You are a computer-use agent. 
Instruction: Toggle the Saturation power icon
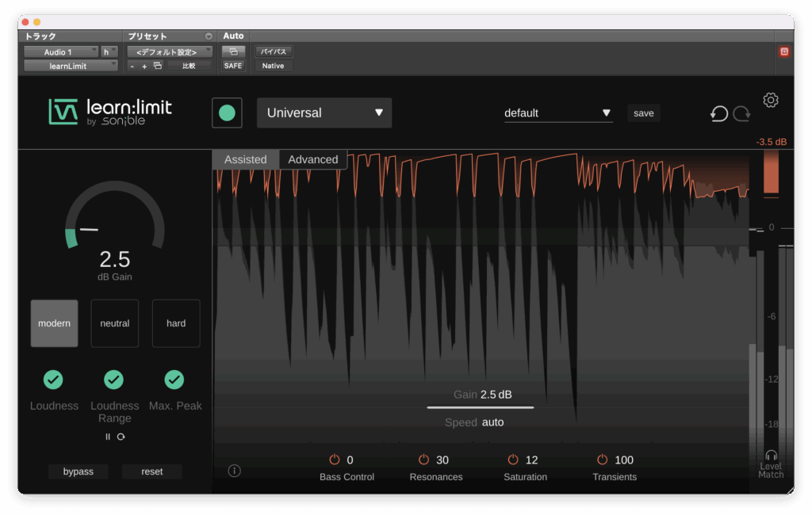click(513, 459)
